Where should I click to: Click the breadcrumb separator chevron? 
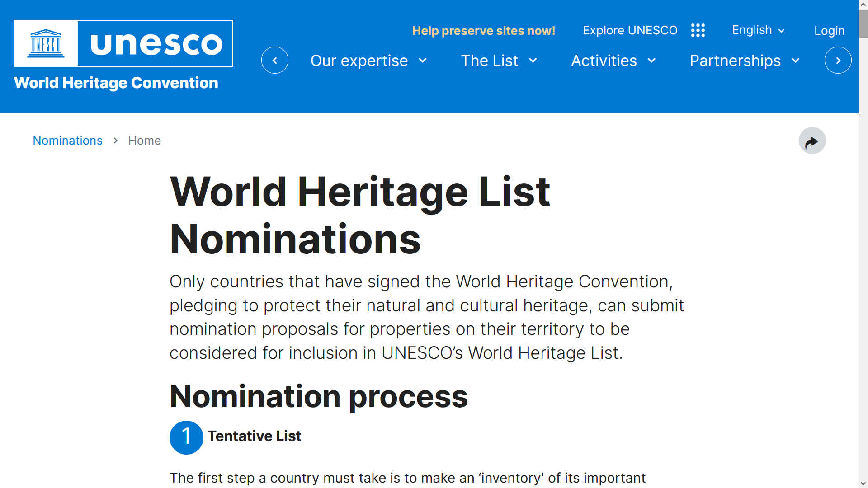[116, 141]
